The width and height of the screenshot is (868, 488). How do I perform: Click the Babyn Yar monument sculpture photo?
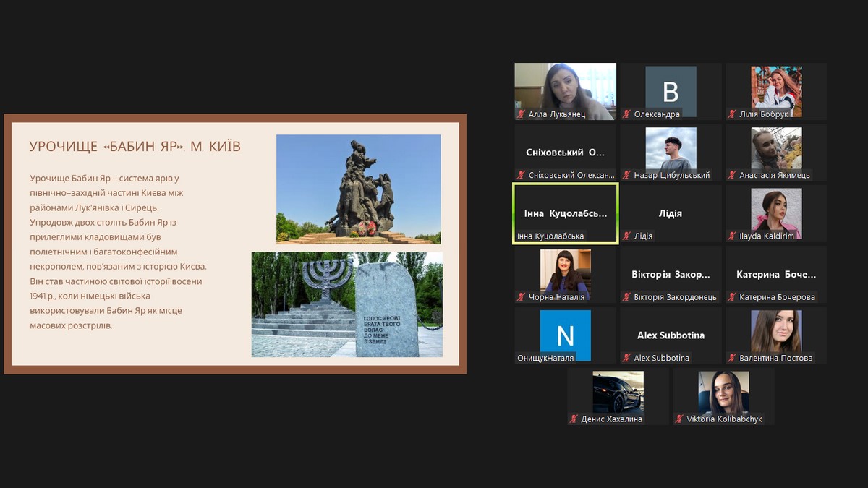[x=358, y=189]
